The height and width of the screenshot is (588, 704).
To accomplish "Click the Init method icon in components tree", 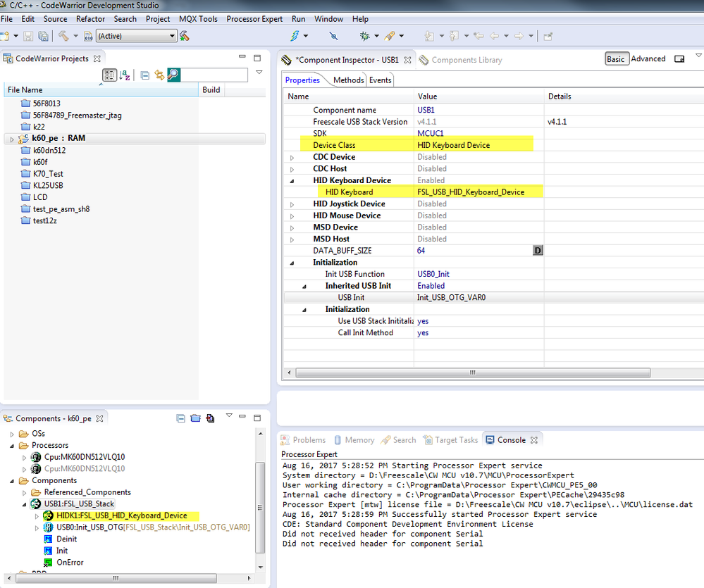I will click(49, 551).
